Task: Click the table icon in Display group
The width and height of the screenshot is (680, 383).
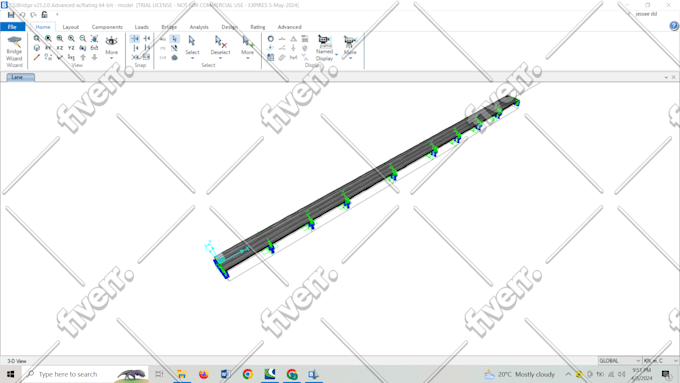Action: click(x=305, y=39)
